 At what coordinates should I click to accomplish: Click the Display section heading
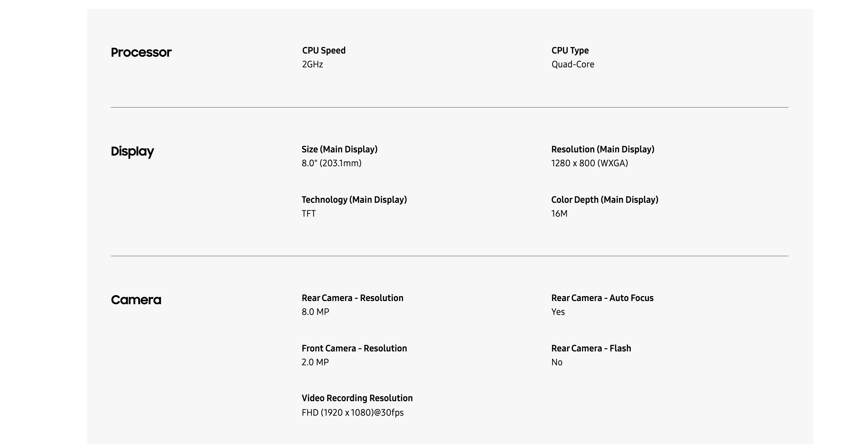tap(132, 151)
